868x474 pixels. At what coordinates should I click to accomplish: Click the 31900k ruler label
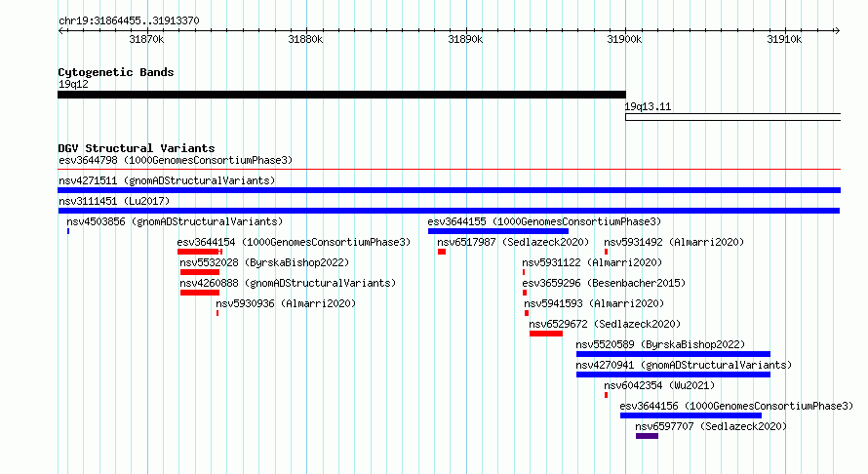(624, 40)
